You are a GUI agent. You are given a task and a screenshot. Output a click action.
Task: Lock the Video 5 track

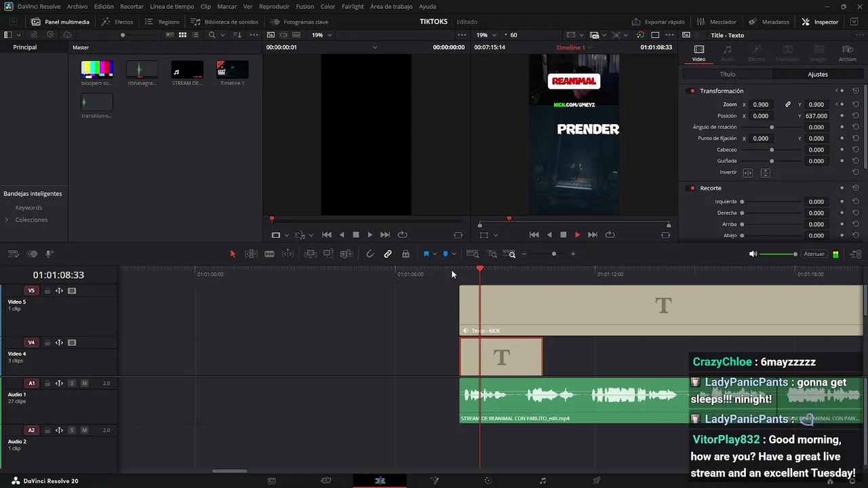click(47, 291)
